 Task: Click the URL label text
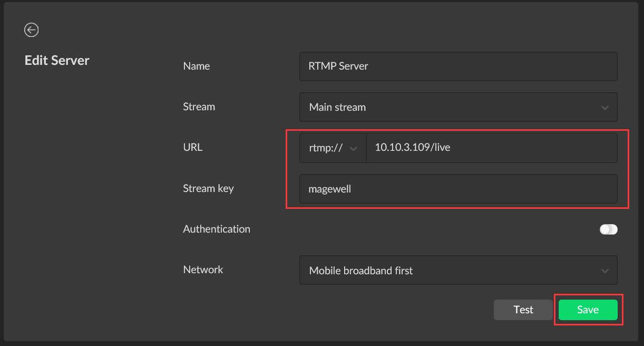click(x=192, y=148)
